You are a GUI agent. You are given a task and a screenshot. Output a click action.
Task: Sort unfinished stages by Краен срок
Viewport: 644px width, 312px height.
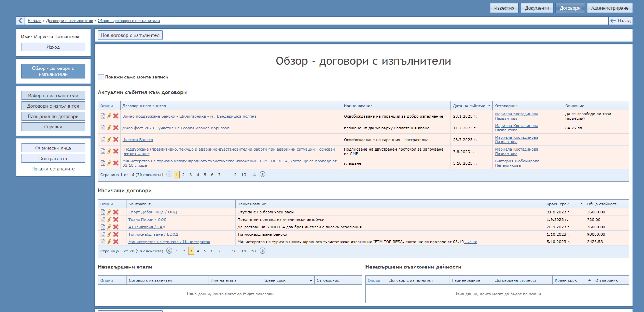pos(287,280)
